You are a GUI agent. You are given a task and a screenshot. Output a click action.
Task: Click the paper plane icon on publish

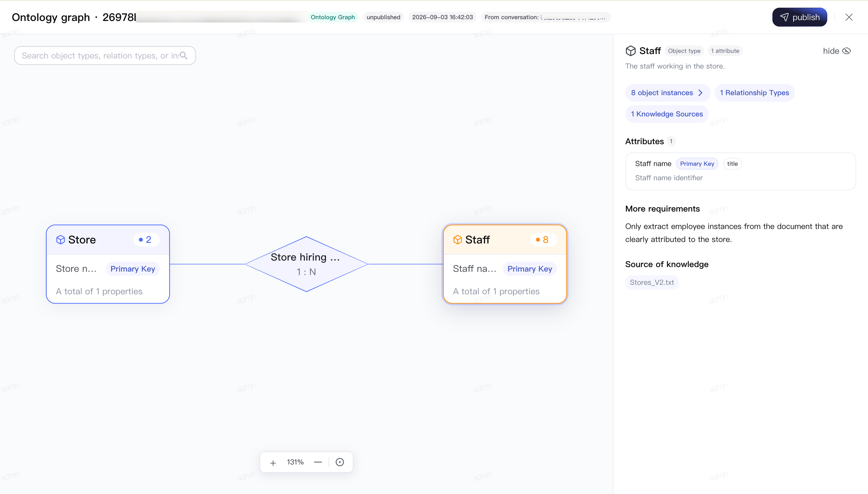pyautogui.click(x=784, y=17)
